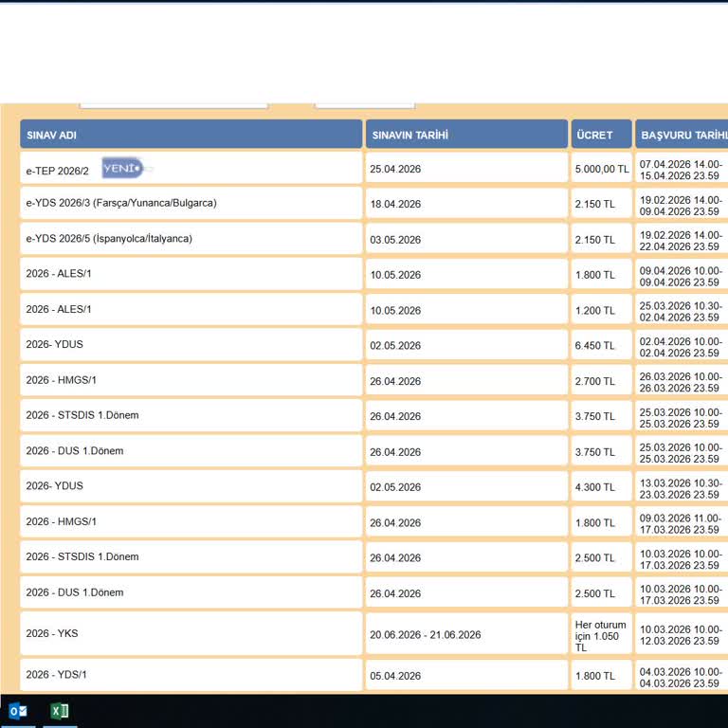Click the 03.05.2026 exam date cell
Screen dimensions: 728x728
[396, 240]
